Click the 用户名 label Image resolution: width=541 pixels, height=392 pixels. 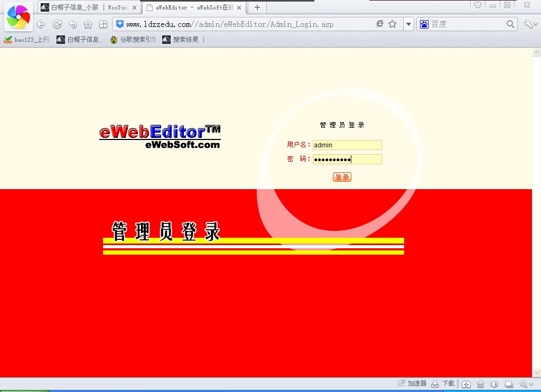299,145
